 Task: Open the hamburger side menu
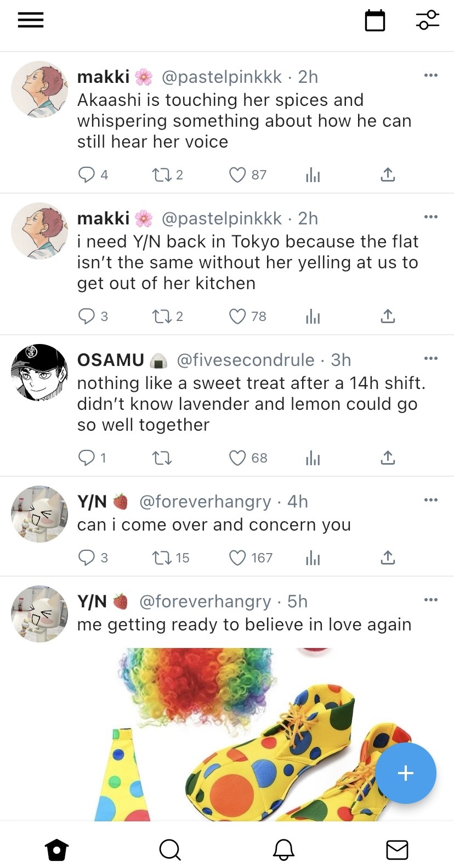(31, 20)
